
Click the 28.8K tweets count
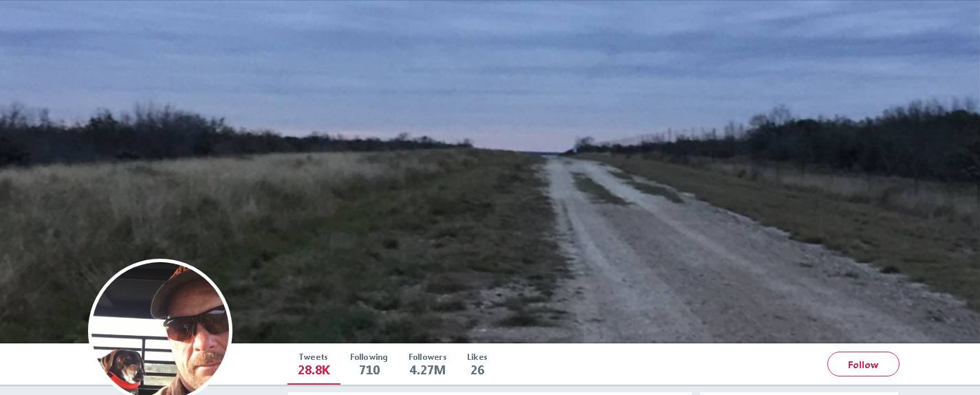coord(314,370)
